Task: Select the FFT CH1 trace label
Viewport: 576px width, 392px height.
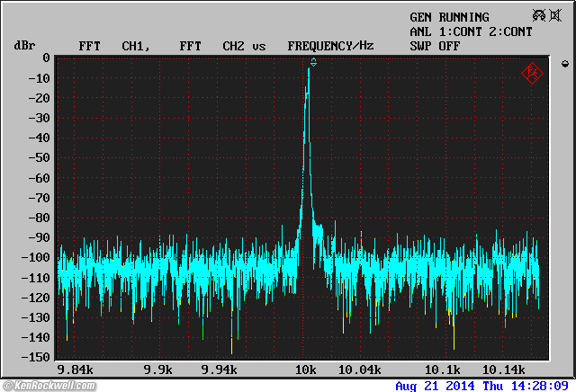Action: pos(112,45)
